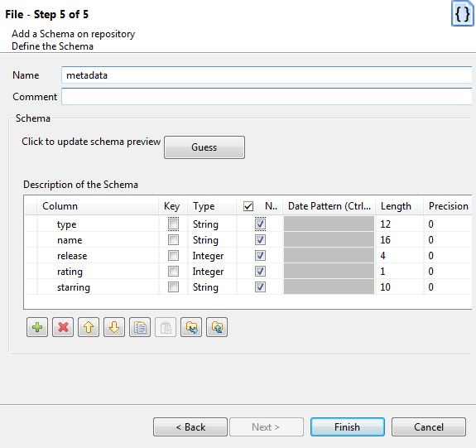Click Precision value 0 in starring row

[448, 287]
